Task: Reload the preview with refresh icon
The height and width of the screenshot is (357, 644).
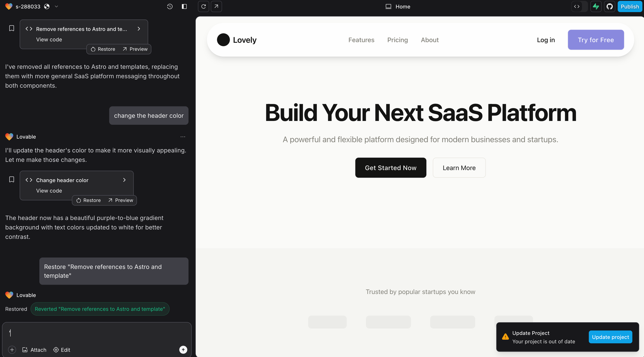Action: 204,6
